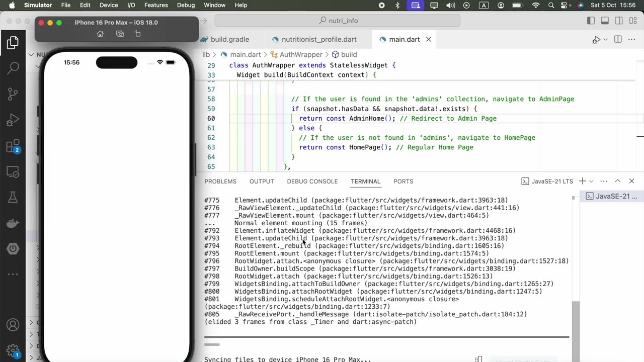
Task: Open the sound volume menu bar item
Action: pyautogui.click(x=450, y=5)
